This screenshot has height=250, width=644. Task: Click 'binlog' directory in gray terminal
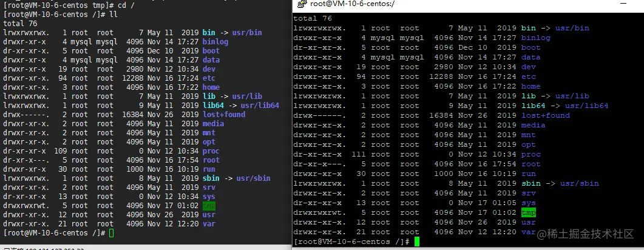pyautogui.click(x=215, y=41)
